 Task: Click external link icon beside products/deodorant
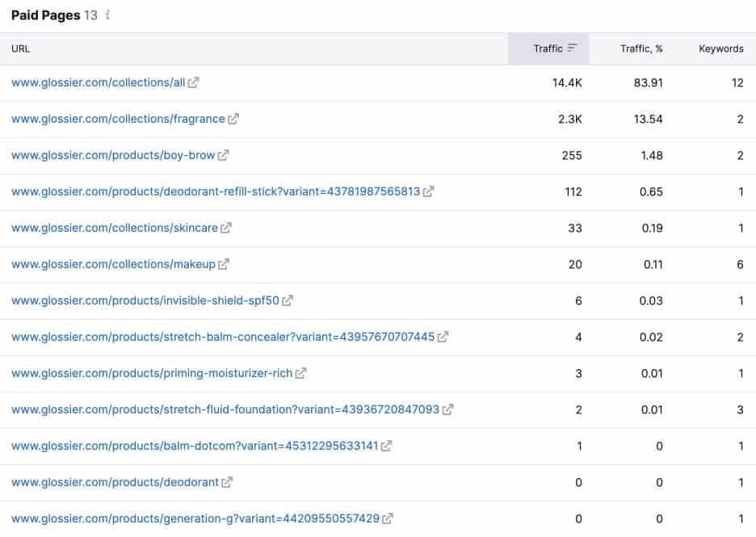click(227, 482)
